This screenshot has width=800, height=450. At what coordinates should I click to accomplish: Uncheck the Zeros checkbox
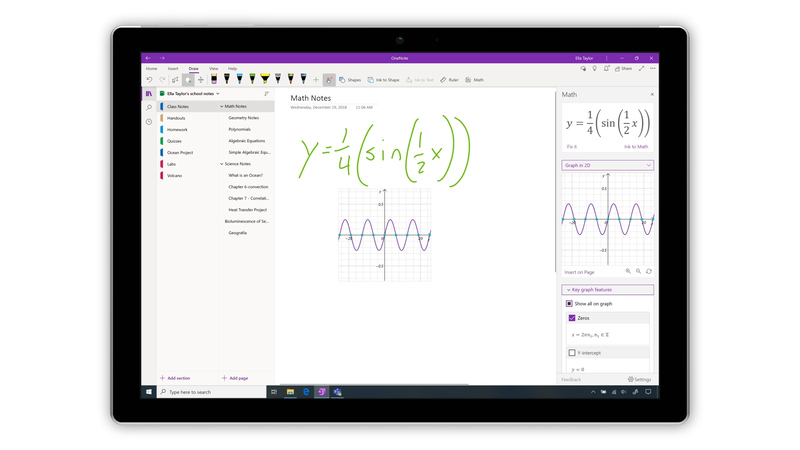(x=572, y=318)
